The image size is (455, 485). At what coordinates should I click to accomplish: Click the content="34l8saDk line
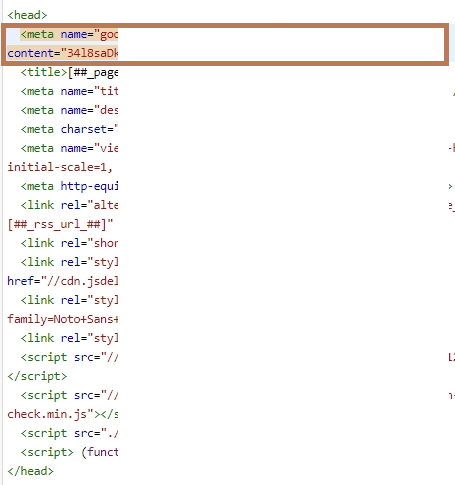[x=63, y=53]
